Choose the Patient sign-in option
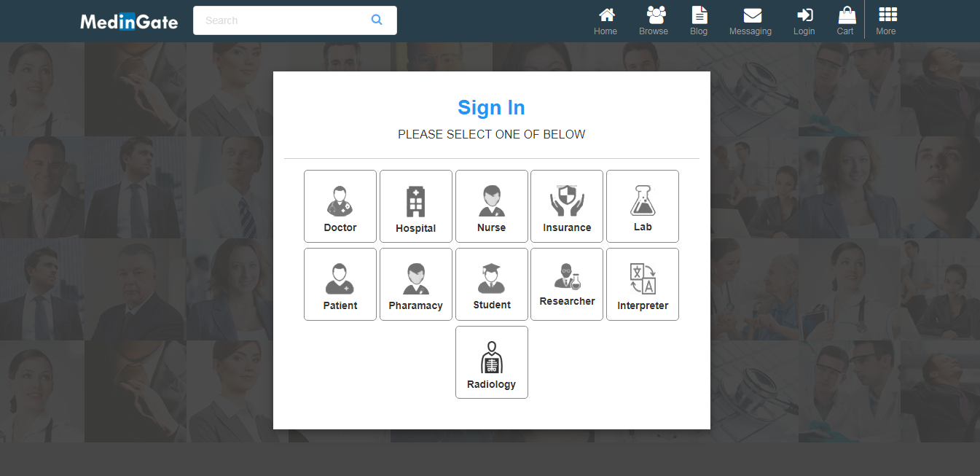Viewport: 980px width, 476px height. pyautogui.click(x=340, y=284)
